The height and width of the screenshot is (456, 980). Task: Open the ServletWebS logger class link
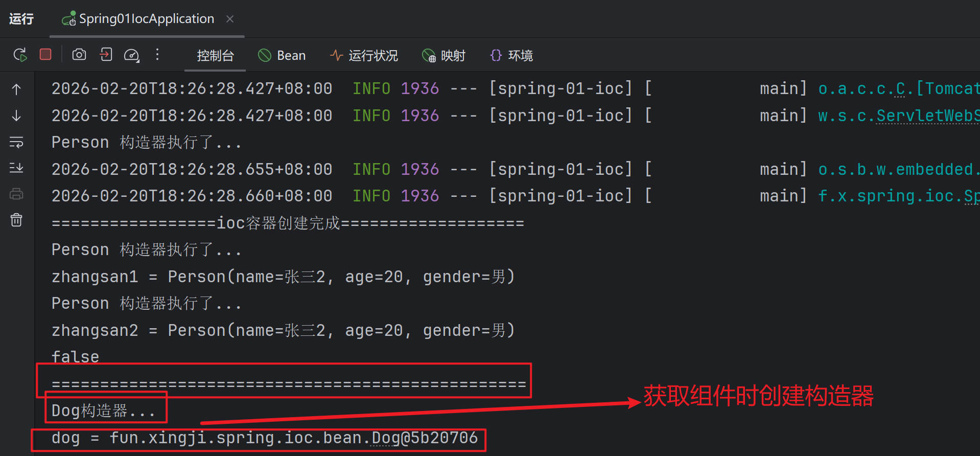927,116
